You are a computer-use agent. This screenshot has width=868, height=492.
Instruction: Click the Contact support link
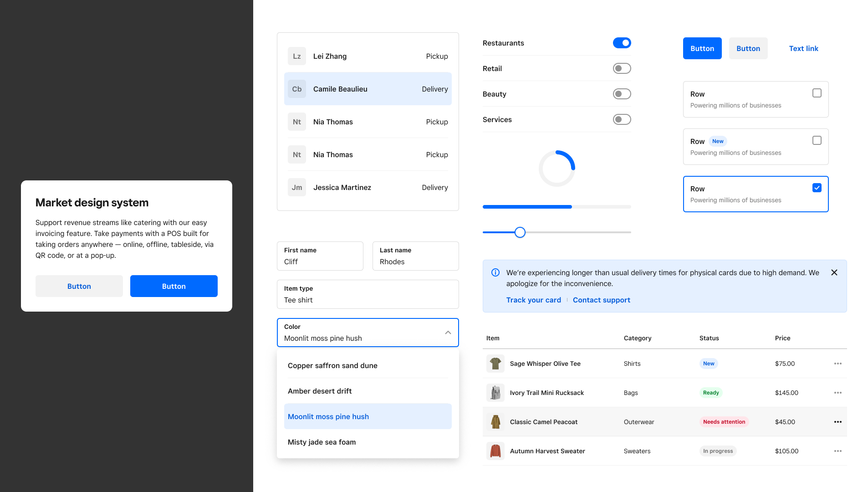(x=602, y=300)
